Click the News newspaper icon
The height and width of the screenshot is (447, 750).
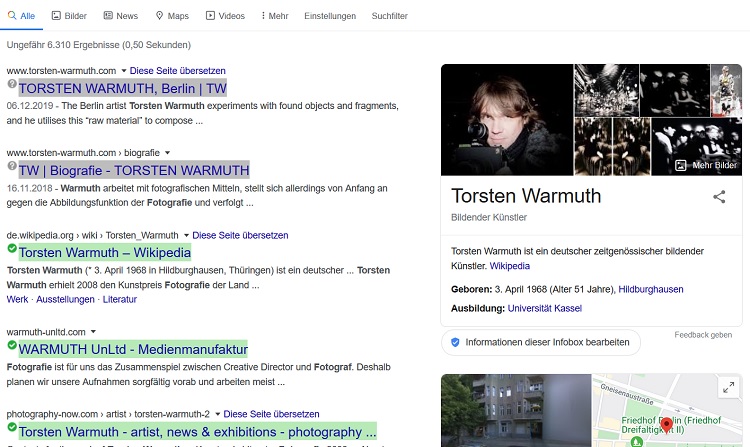pos(108,15)
